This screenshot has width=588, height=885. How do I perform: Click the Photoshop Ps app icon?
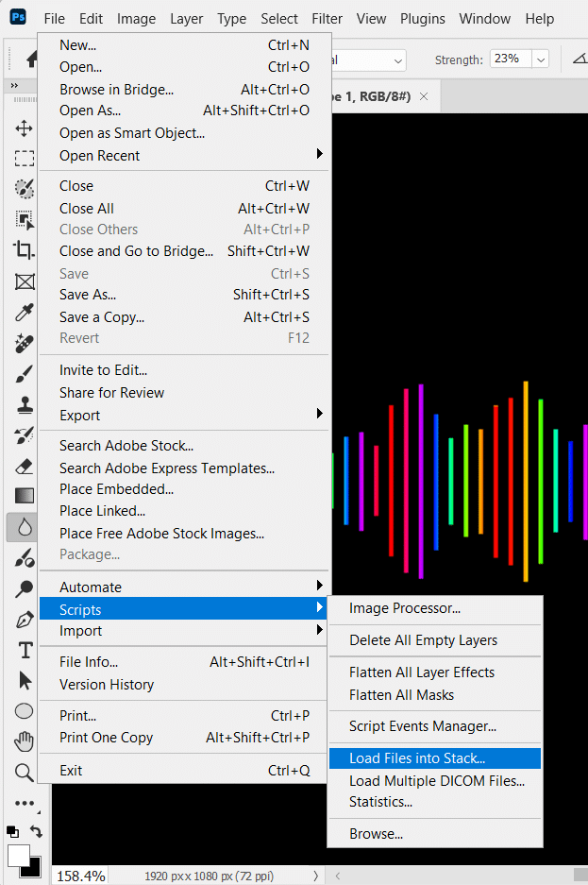pyautogui.click(x=18, y=17)
